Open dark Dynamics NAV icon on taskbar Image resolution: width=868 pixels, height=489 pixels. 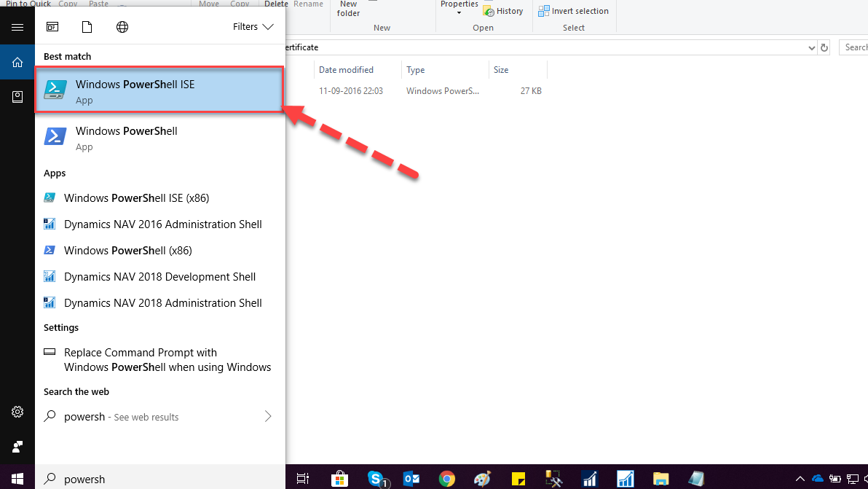[590, 479]
